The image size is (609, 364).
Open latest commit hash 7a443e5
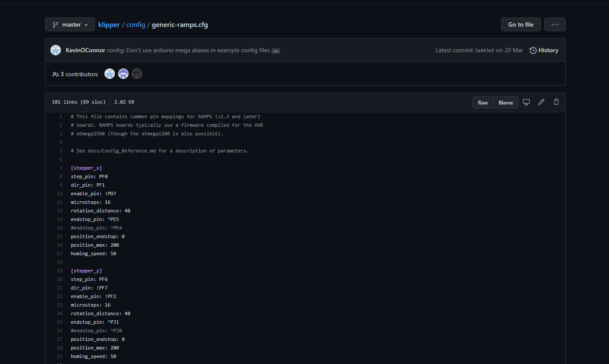[484, 51]
